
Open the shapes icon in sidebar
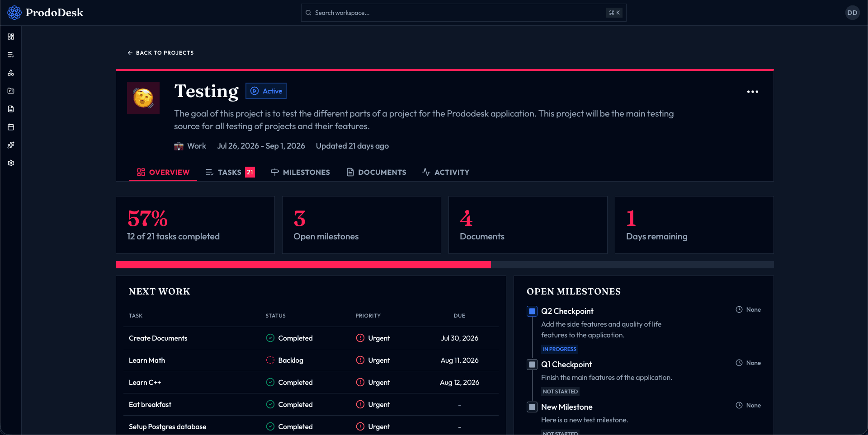click(x=11, y=73)
